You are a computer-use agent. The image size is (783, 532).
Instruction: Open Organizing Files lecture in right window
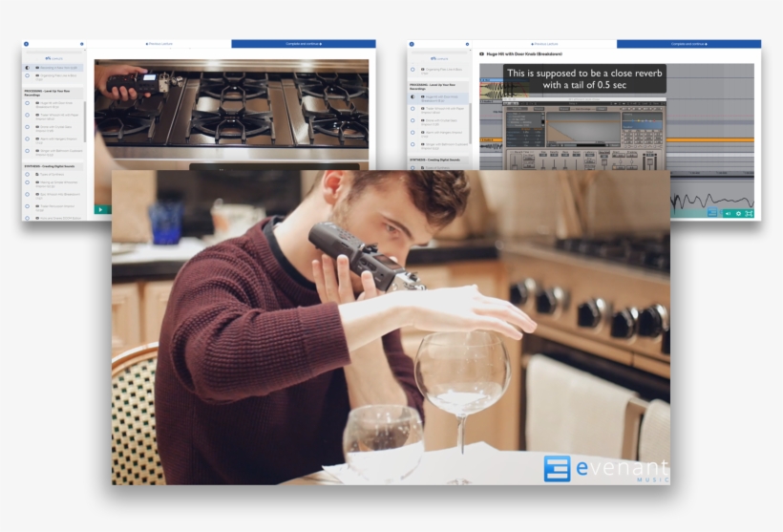pyautogui.click(x=441, y=71)
